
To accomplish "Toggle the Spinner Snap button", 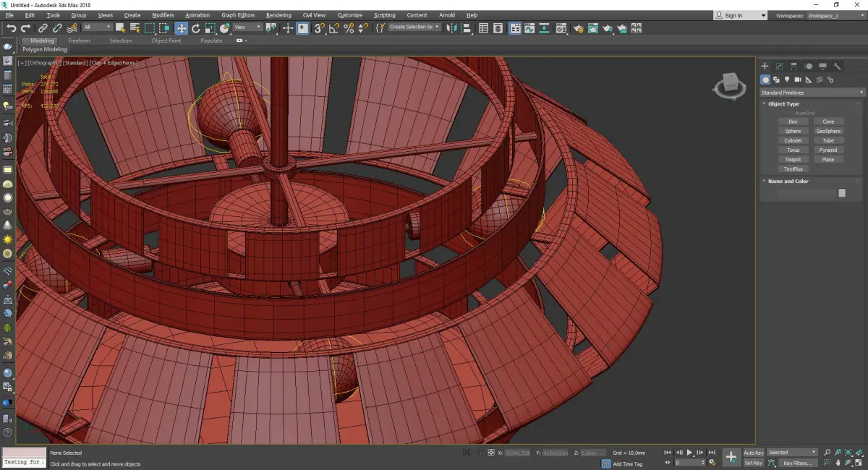I will coord(362,28).
